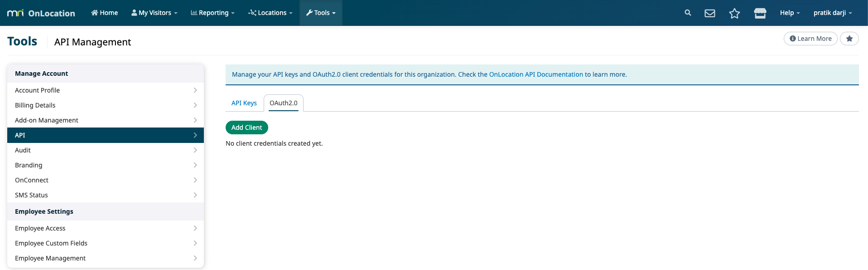
Task: Open the pratik darji user menu
Action: point(833,13)
